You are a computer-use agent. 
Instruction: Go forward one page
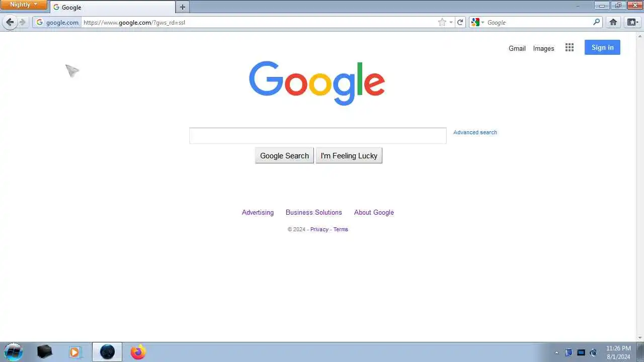pos(22,22)
